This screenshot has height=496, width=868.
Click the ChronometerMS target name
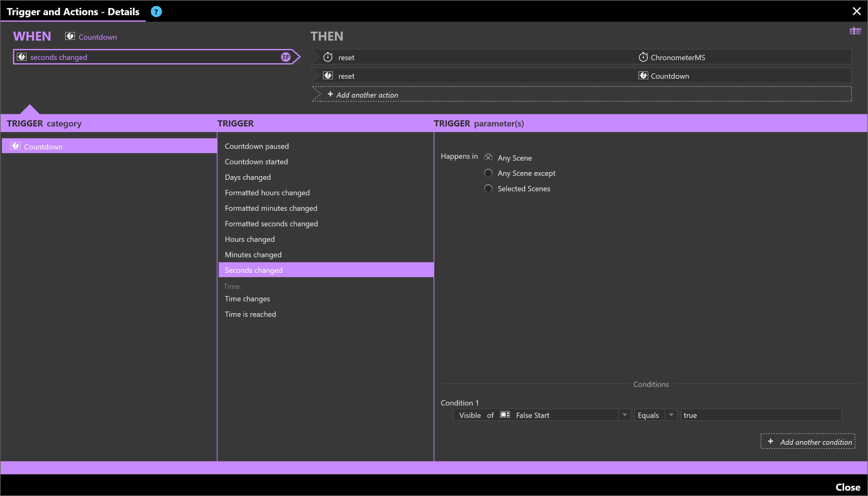[x=678, y=57]
